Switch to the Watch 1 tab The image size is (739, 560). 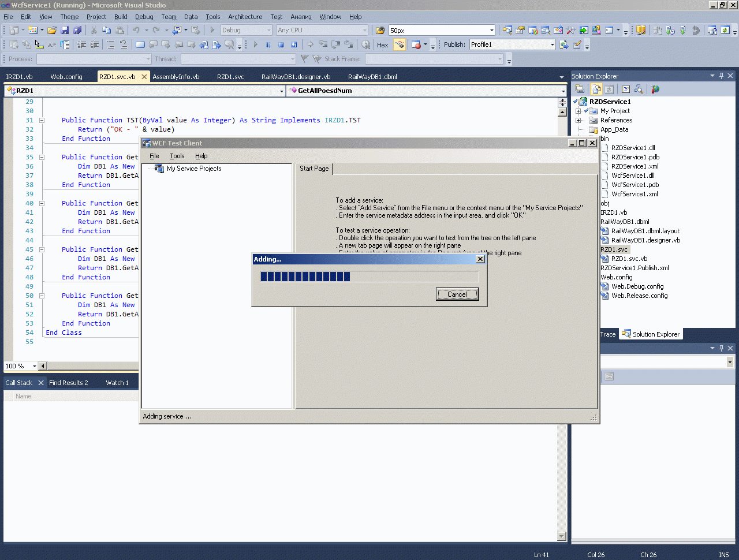(117, 383)
